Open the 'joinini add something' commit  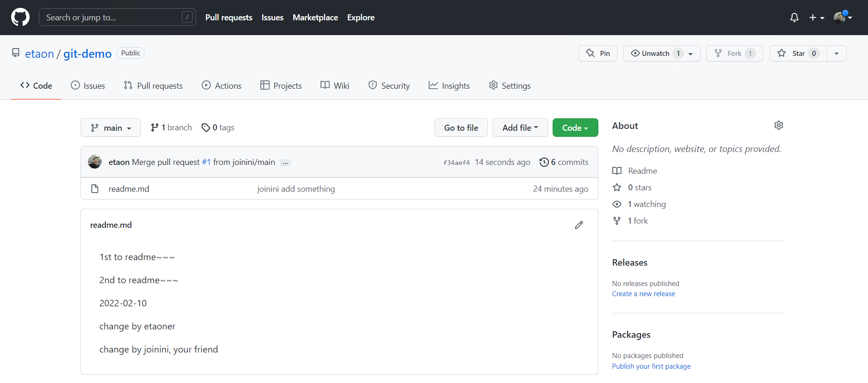(x=296, y=189)
